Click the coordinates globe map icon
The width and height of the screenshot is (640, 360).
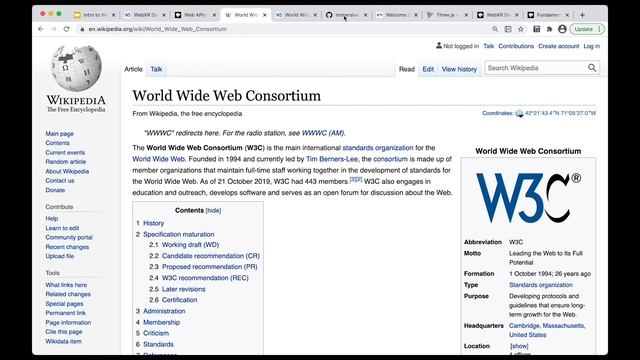pyautogui.click(x=519, y=113)
